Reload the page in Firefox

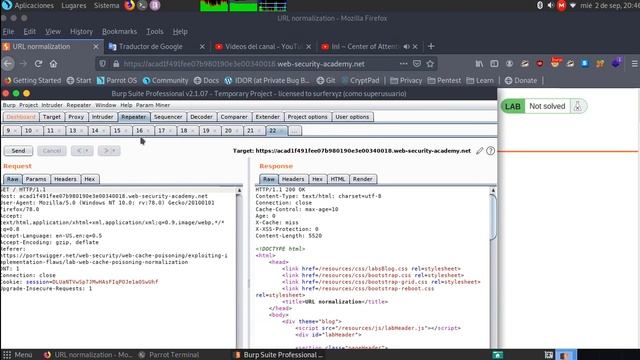pos(38,64)
